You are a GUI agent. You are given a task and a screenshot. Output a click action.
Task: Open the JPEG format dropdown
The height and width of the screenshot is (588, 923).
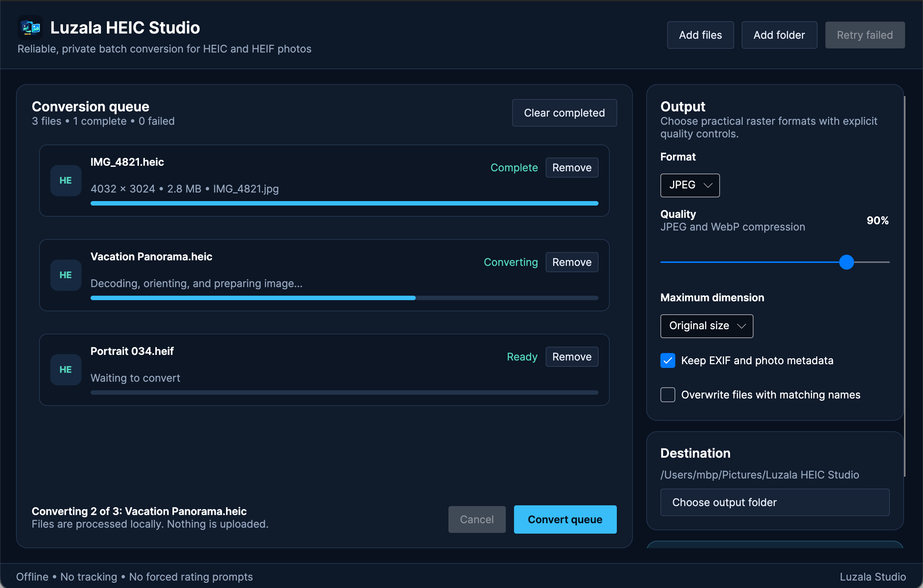[x=690, y=185]
